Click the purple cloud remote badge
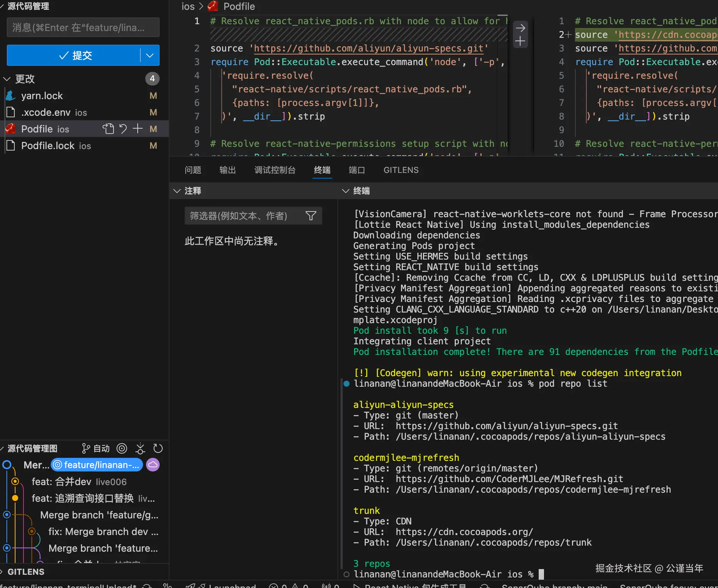This screenshot has width=718, height=588. (153, 465)
